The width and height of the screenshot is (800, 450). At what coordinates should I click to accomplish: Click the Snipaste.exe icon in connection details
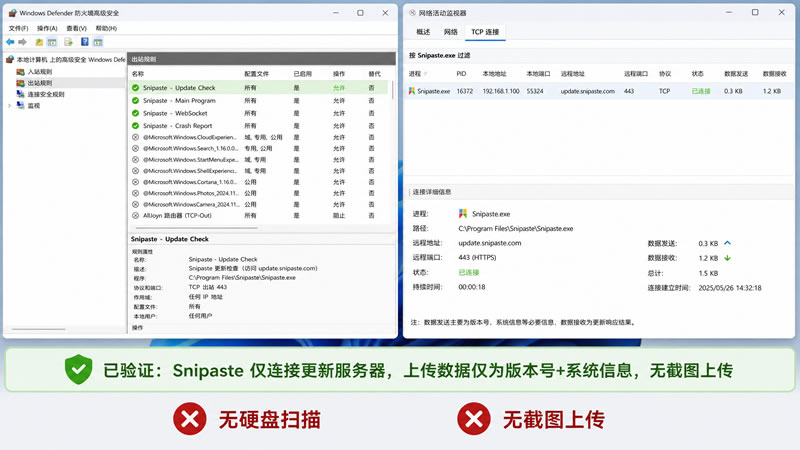coord(463,214)
